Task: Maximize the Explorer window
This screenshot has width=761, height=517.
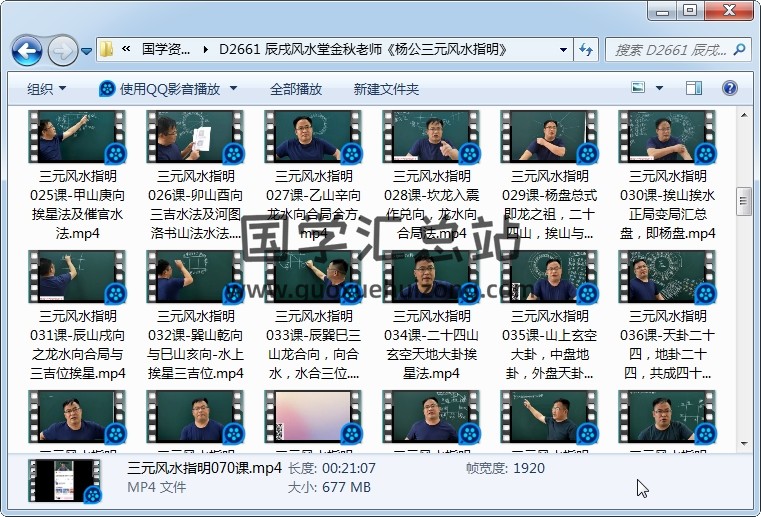Action: [690, 11]
